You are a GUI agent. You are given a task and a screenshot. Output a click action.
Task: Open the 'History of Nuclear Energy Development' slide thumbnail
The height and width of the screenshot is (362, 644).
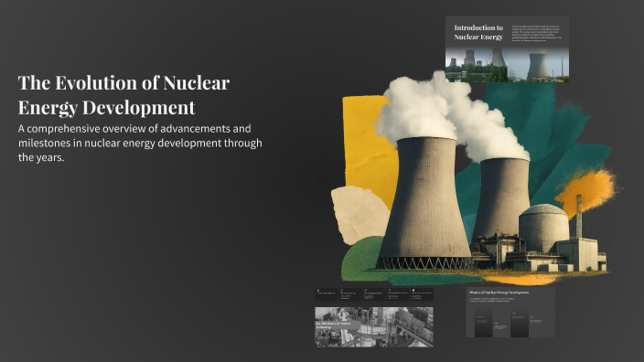(510, 313)
